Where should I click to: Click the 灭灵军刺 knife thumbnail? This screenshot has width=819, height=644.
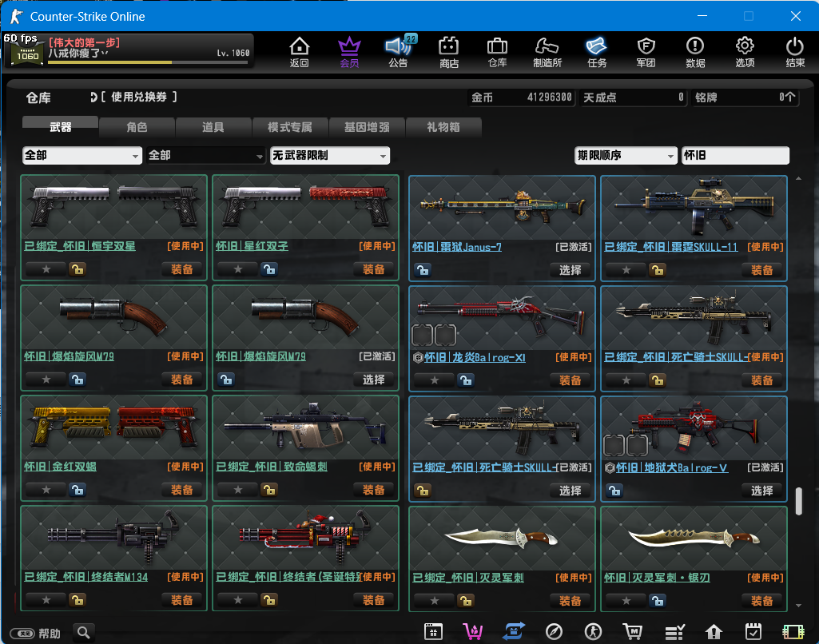502,538
